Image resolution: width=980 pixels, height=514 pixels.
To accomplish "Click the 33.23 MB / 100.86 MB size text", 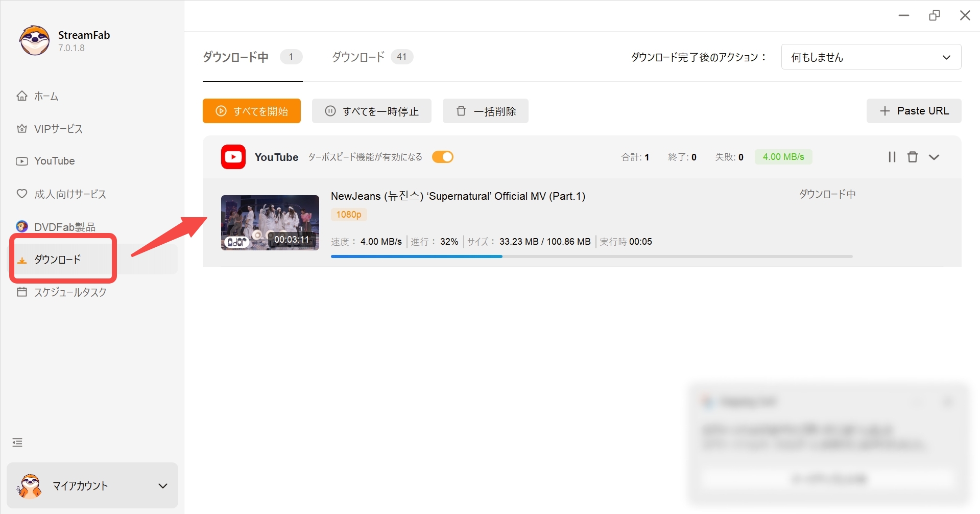I will [545, 242].
